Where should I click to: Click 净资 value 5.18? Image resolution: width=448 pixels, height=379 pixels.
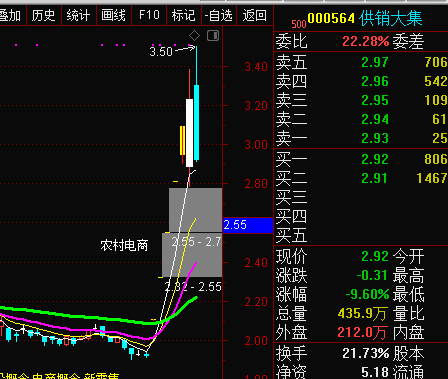pos(375,372)
